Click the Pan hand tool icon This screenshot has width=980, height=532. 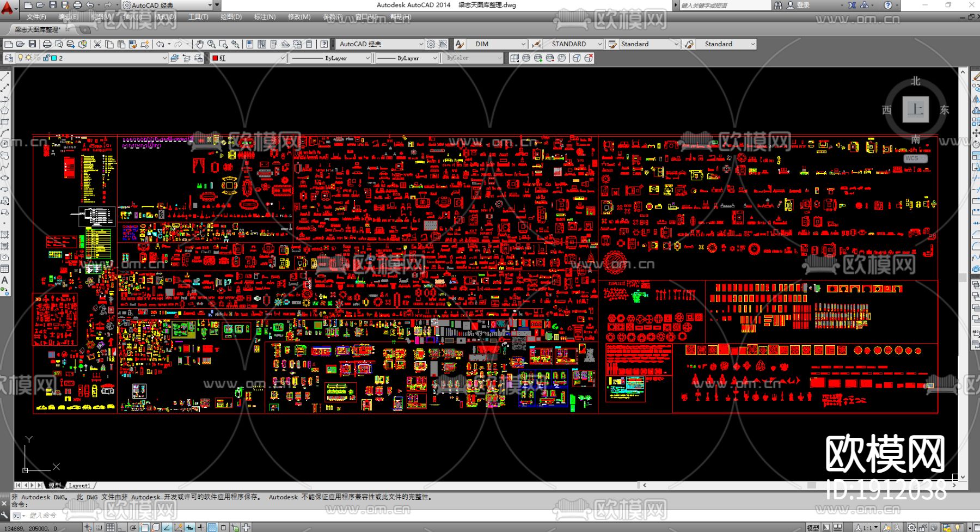pos(199,44)
